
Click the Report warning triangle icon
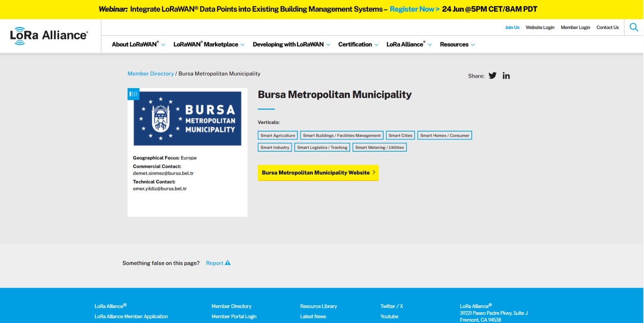click(x=228, y=263)
